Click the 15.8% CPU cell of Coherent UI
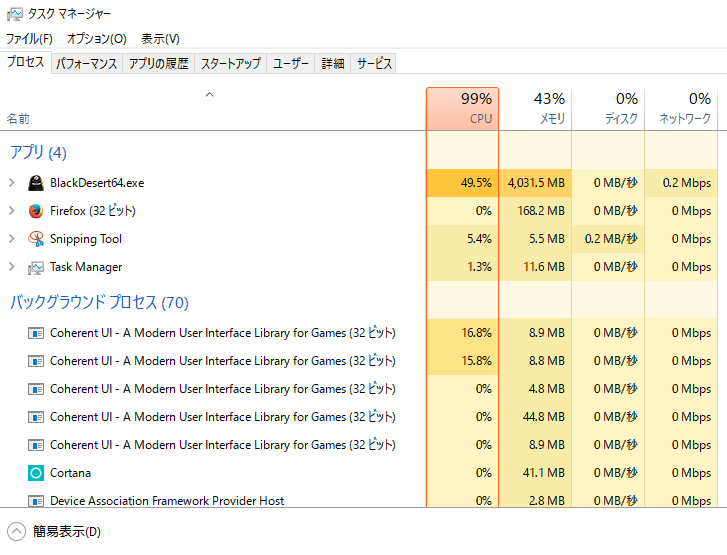The image size is (727, 555). point(462,361)
